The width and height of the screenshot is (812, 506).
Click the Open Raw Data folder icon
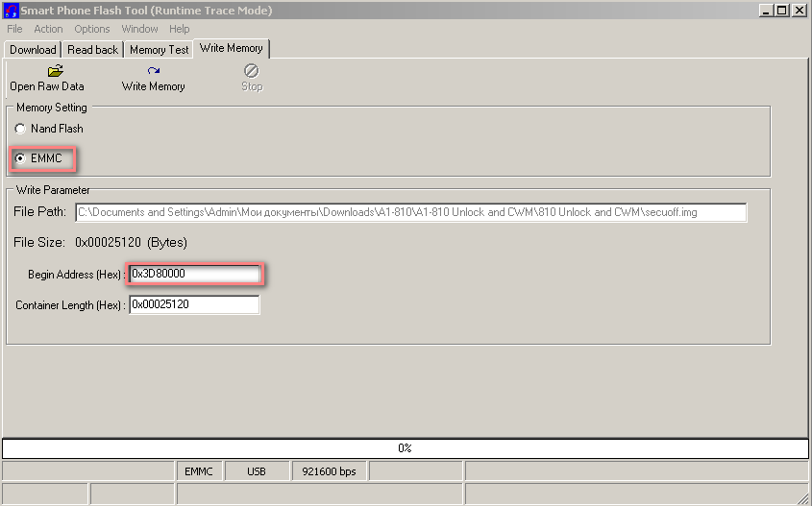55,71
